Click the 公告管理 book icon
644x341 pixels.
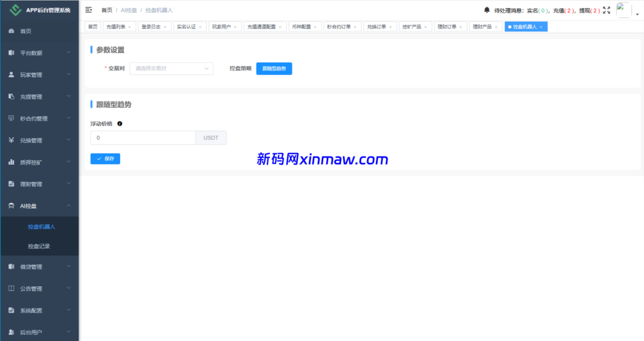pyautogui.click(x=11, y=288)
